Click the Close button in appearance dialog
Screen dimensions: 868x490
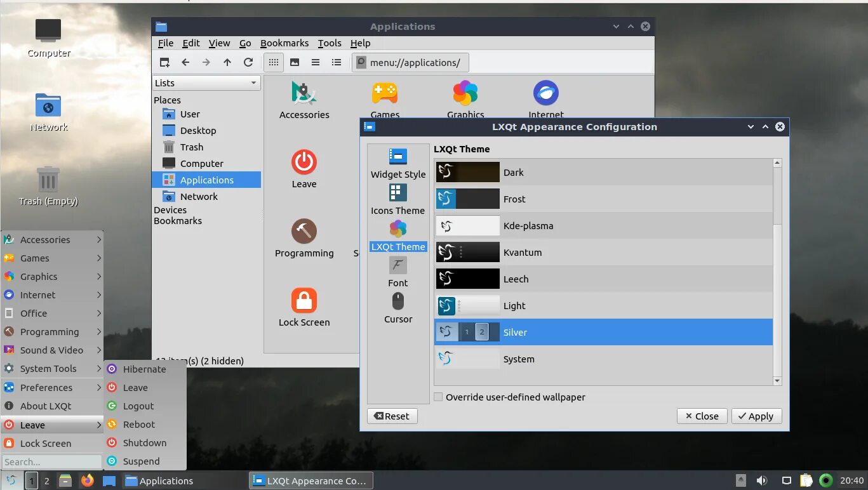(702, 416)
